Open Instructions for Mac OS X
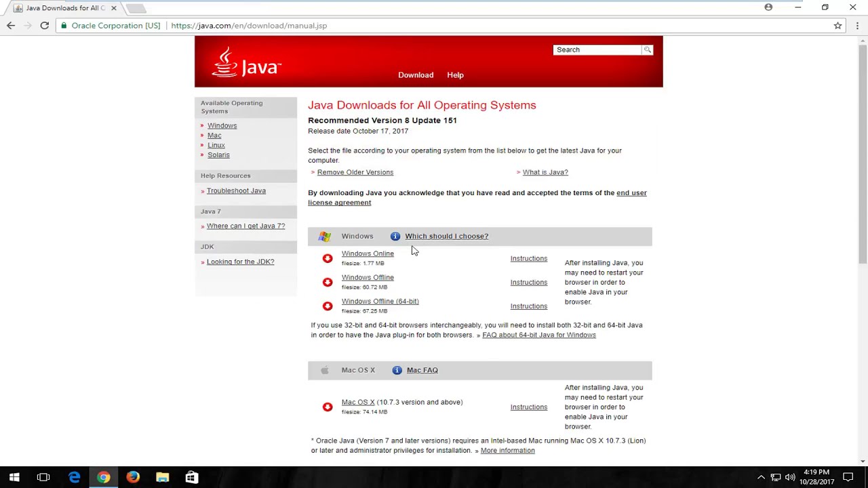The height and width of the screenshot is (488, 868). [x=529, y=407]
